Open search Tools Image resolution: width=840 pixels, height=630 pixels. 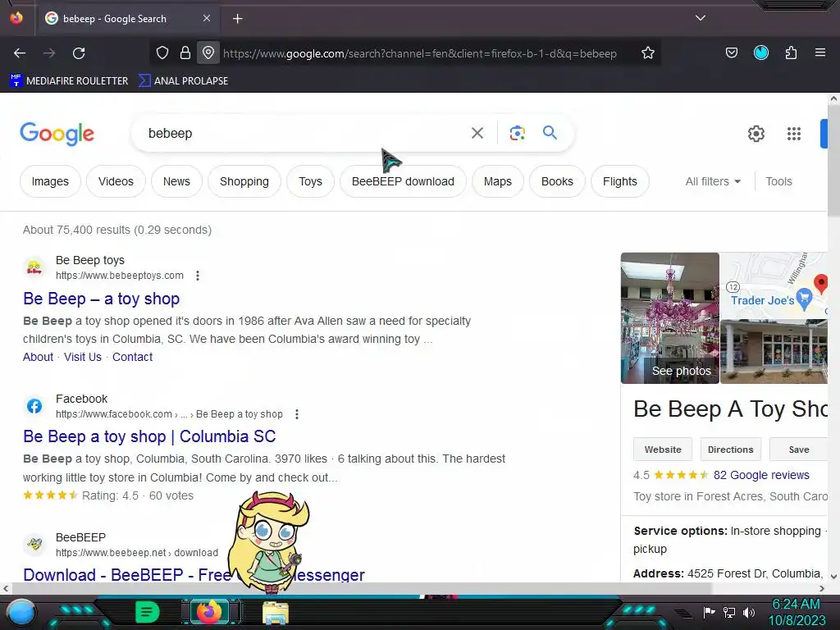[778, 181]
